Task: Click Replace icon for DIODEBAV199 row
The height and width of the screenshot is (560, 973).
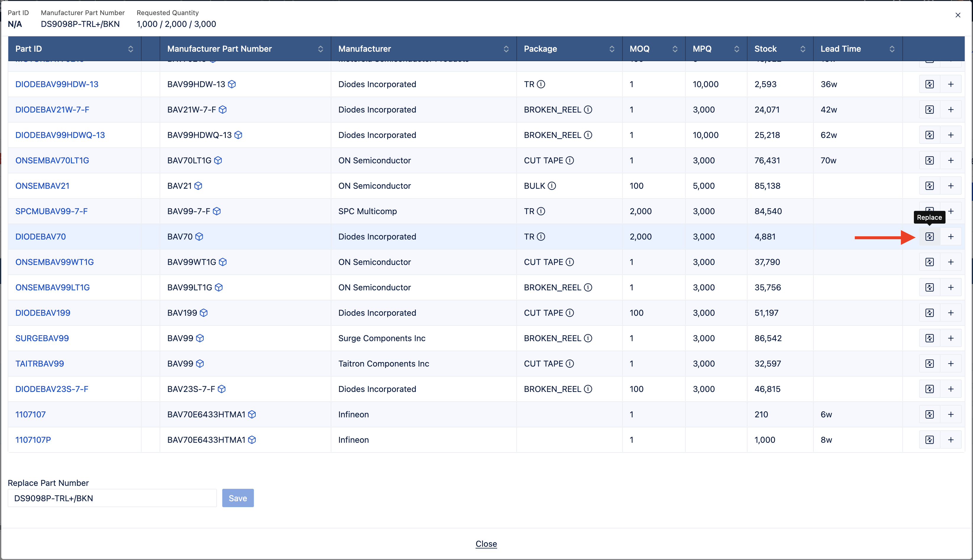Action: (929, 313)
